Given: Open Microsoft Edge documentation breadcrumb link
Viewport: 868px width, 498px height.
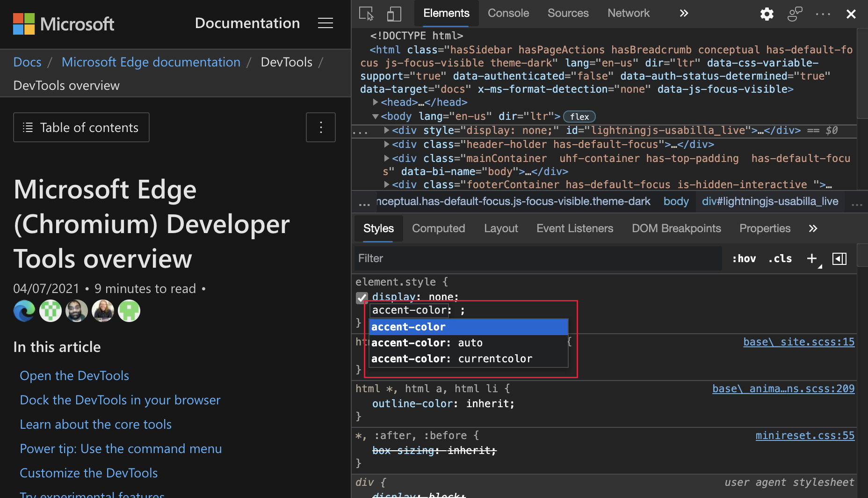Looking at the screenshot, I should coord(151,62).
